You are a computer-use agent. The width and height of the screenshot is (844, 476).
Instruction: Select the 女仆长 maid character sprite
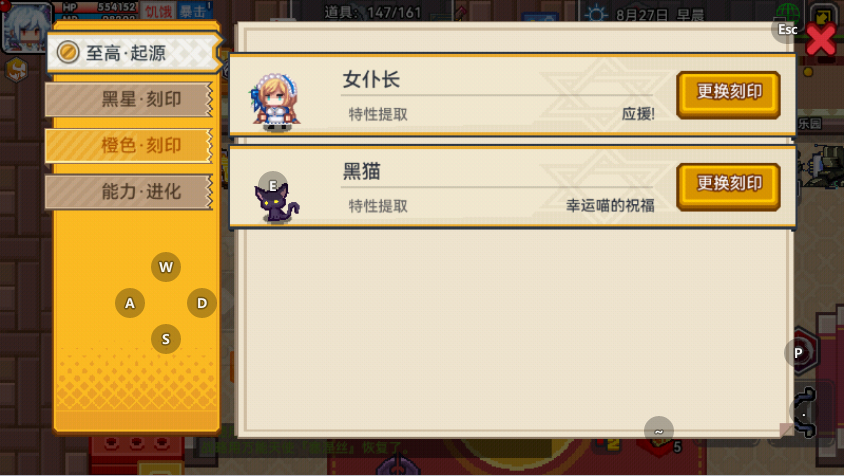276,102
